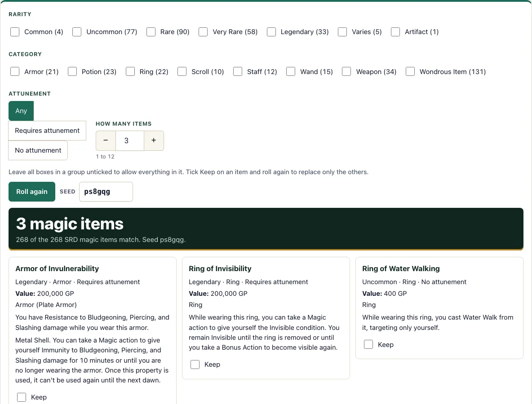
Task: Enable the Ring (22) category filter
Action: click(x=130, y=71)
